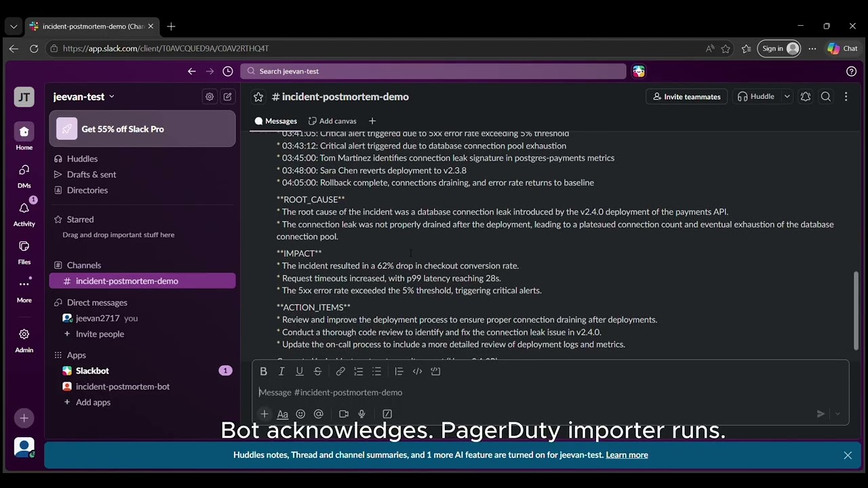Open browser tab list dropdown
Viewport: 868px width, 488px height.
click(14, 26)
